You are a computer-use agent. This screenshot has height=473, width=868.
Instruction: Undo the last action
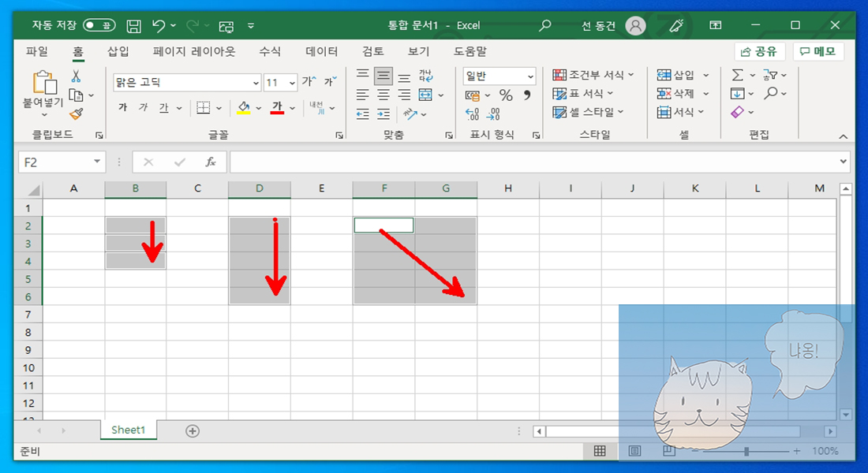click(x=159, y=25)
